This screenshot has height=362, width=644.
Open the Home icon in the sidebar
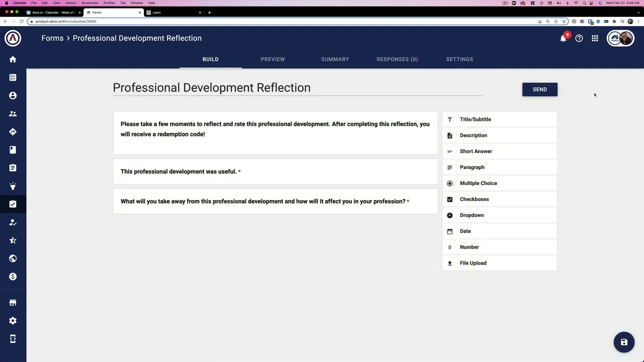click(x=13, y=59)
